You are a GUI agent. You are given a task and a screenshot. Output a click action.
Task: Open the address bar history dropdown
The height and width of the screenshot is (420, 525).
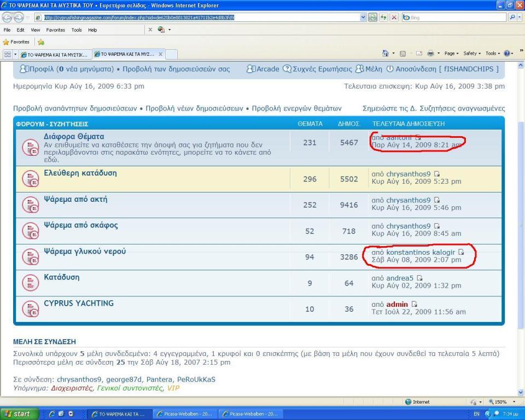(x=363, y=17)
